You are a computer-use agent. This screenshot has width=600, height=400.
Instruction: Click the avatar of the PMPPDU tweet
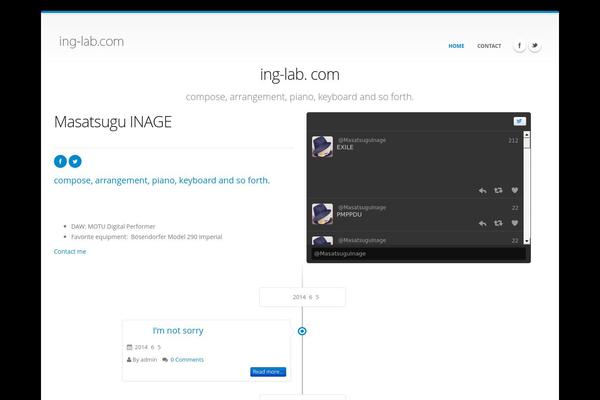322,214
